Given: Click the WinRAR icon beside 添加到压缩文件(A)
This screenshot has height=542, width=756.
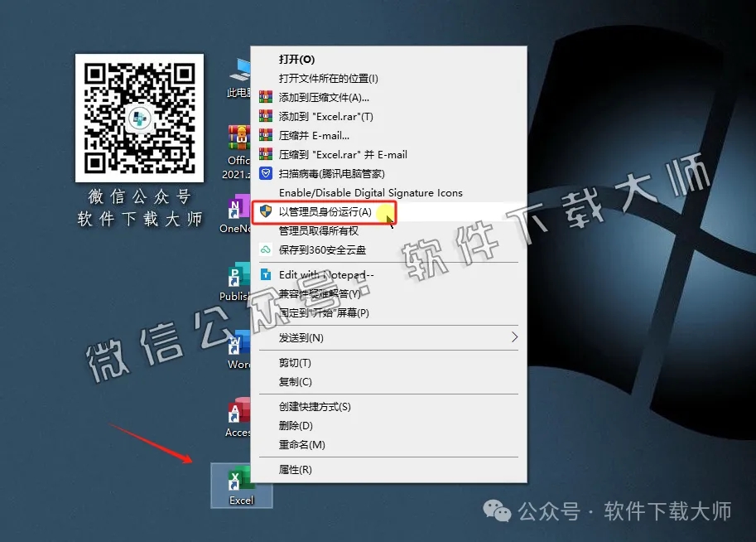Looking at the screenshot, I should (x=265, y=96).
